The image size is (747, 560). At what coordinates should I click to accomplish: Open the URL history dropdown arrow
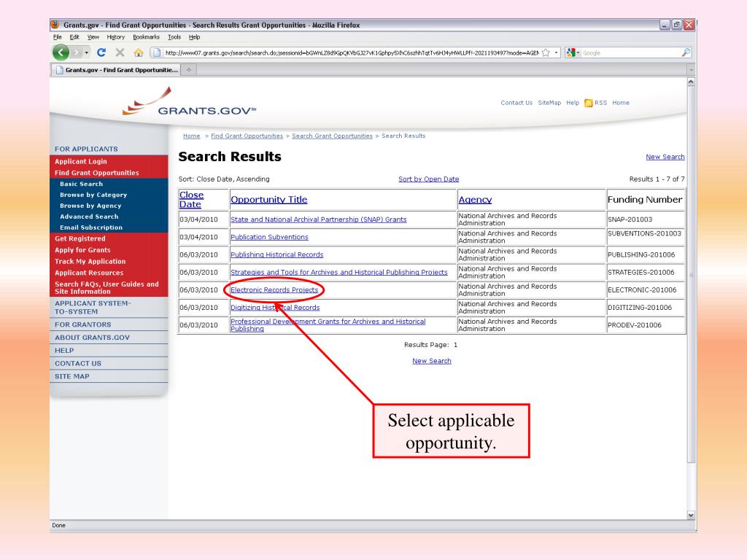(556, 52)
